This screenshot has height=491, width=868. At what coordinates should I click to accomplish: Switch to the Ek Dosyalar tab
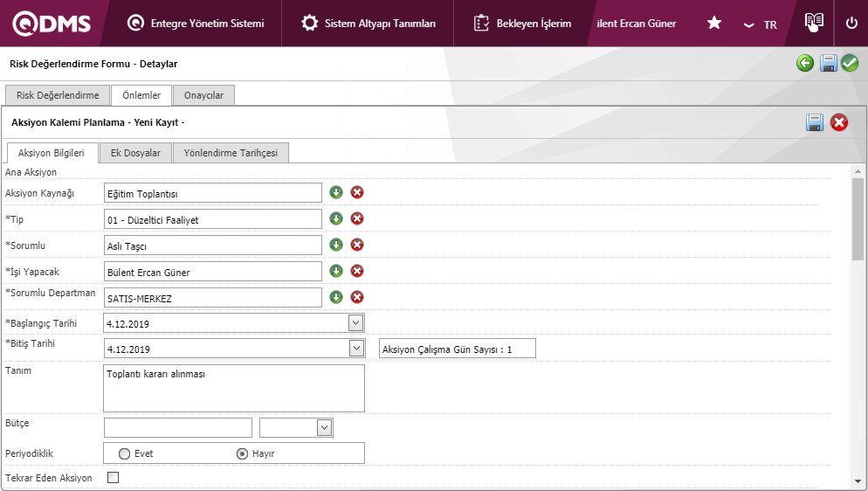click(x=135, y=153)
